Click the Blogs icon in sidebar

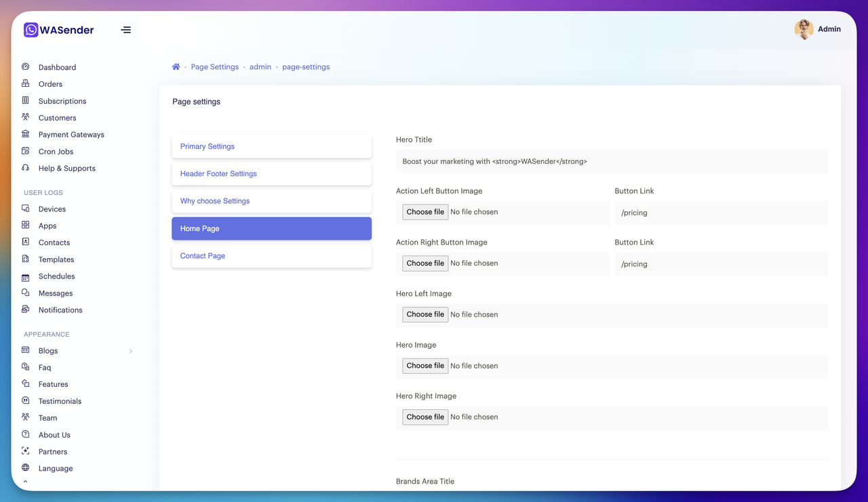pos(26,350)
